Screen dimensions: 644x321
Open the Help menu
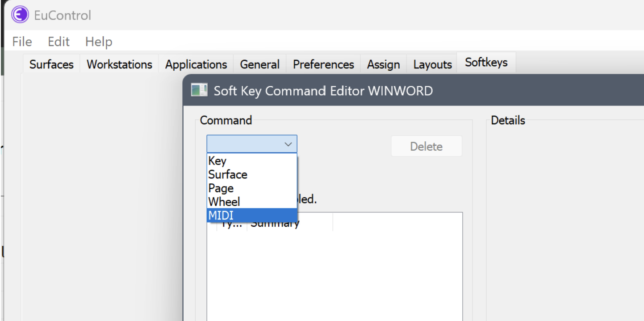pyautogui.click(x=99, y=42)
